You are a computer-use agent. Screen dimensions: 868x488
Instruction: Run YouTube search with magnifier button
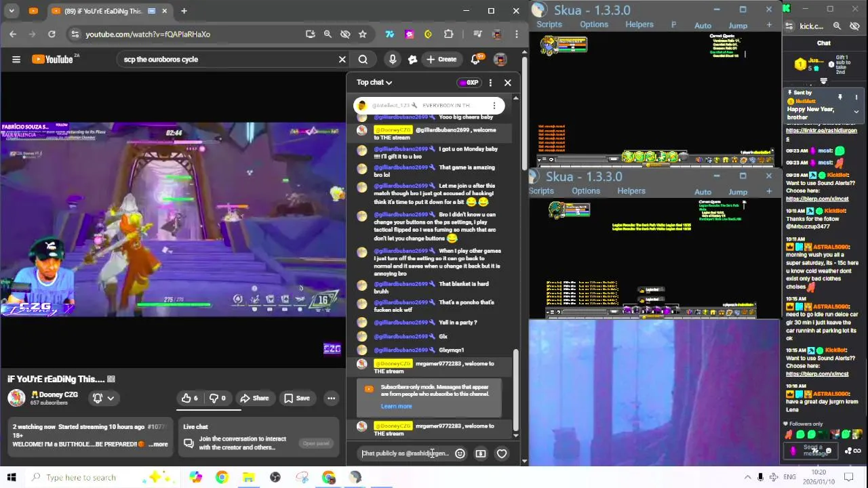[363, 60]
